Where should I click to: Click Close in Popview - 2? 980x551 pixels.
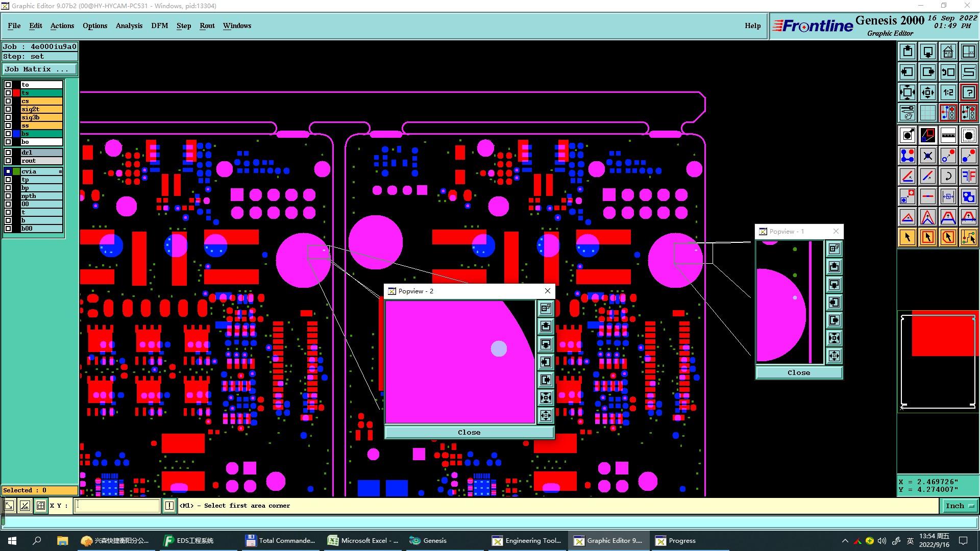click(469, 433)
